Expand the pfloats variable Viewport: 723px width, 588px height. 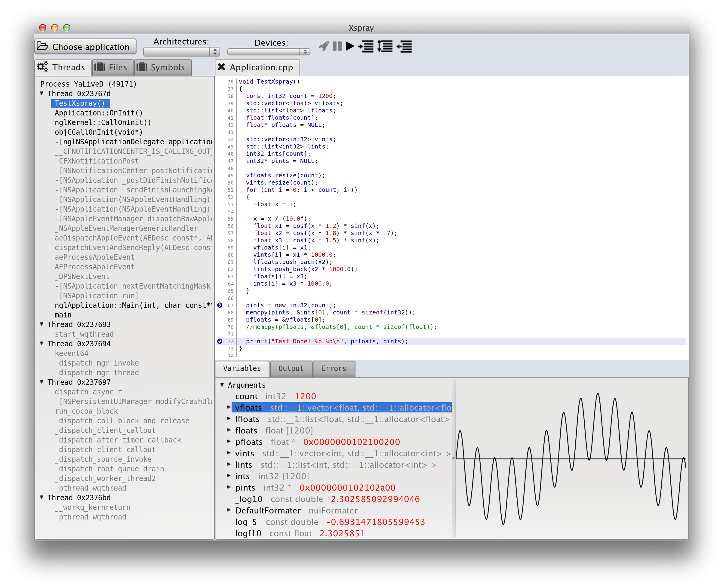coord(229,441)
